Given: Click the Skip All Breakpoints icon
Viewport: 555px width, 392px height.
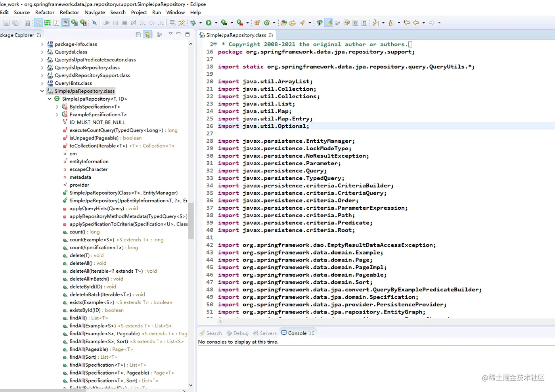Looking at the screenshot, I should coord(94,23).
